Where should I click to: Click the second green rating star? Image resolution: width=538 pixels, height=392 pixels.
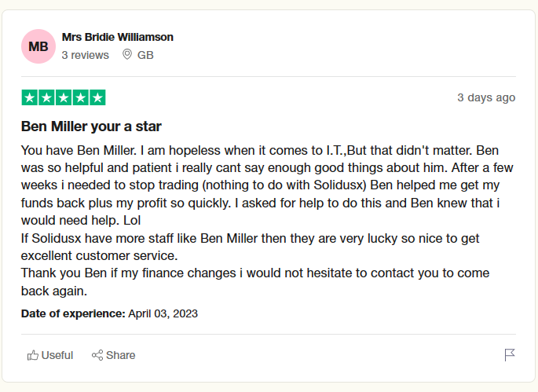46,97
